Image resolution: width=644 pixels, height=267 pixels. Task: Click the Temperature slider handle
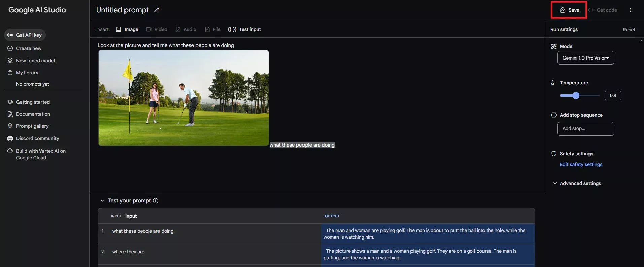tap(576, 96)
